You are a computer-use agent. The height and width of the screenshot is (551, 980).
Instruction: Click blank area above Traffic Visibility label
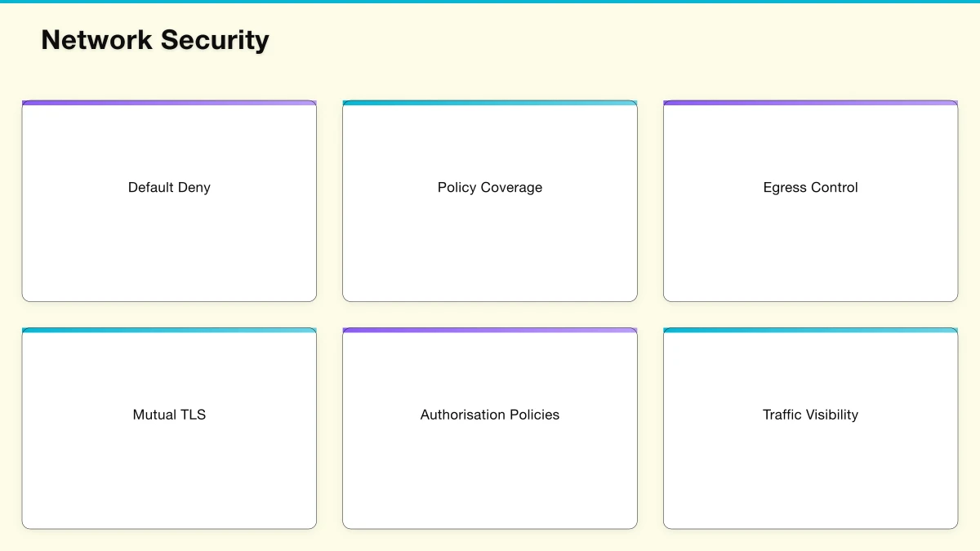[810, 367]
